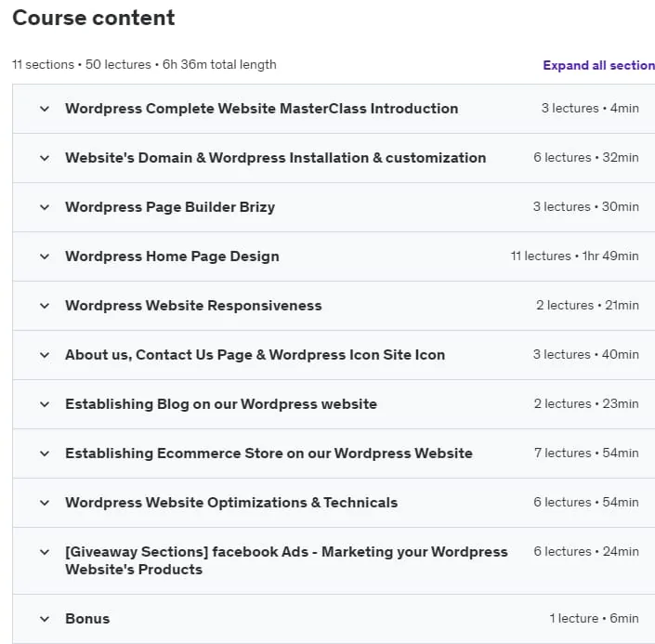Image resolution: width=655 pixels, height=644 pixels.
Task: Open Wordpress Website Optimizations & Technicals title
Action: [x=231, y=503]
